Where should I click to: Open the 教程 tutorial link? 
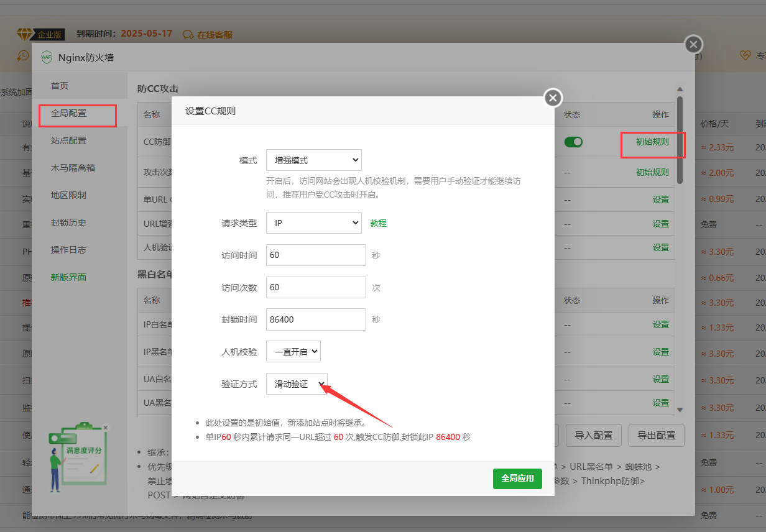pyautogui.click(x=379, y=223)
